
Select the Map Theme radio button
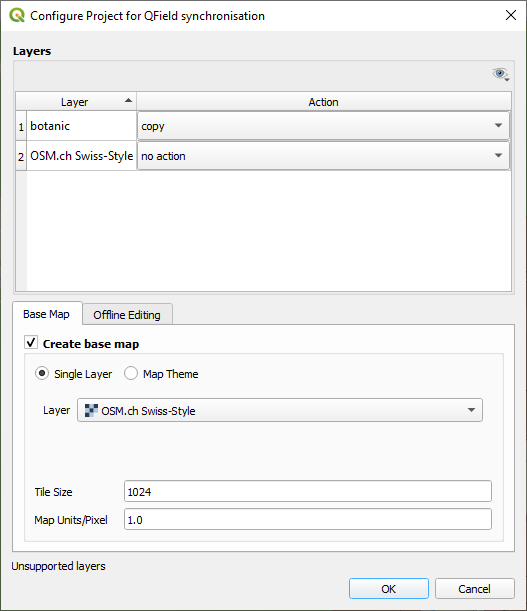[131, 373]
